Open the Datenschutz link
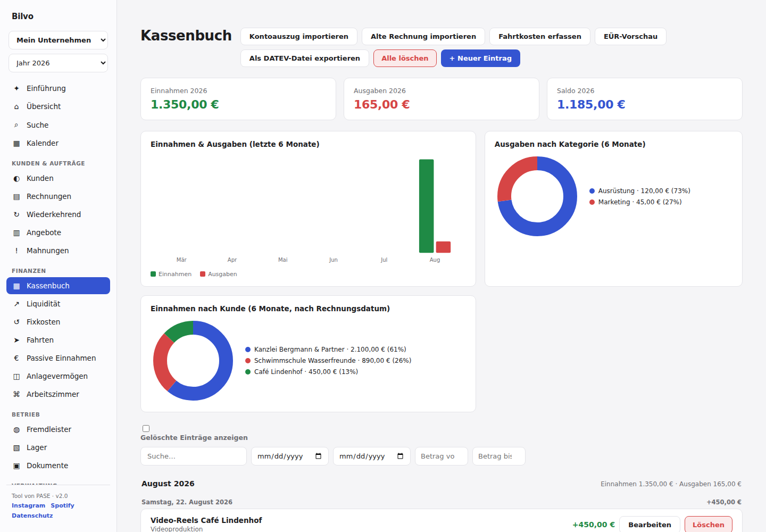766x532 pixels. tap(32, 516)
